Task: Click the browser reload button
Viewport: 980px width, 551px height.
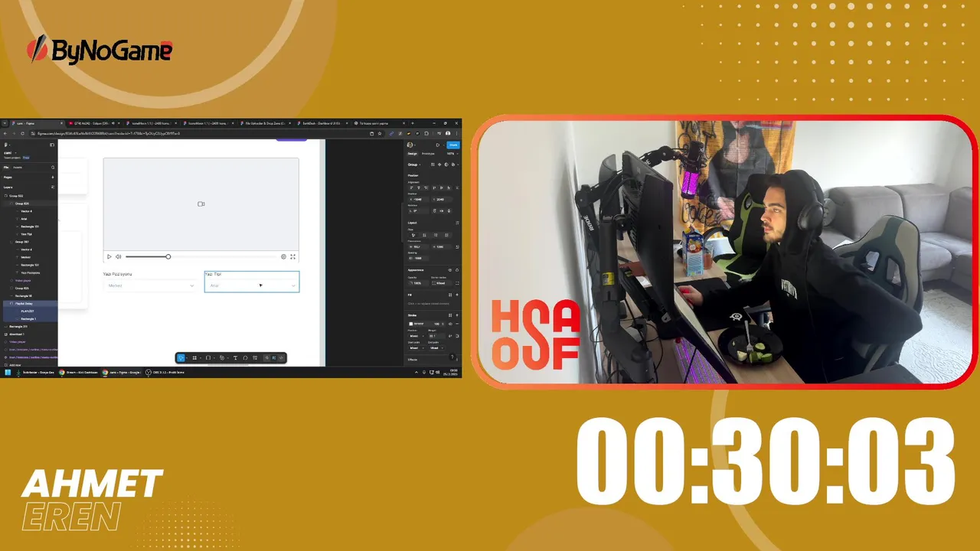Action: 22,133
